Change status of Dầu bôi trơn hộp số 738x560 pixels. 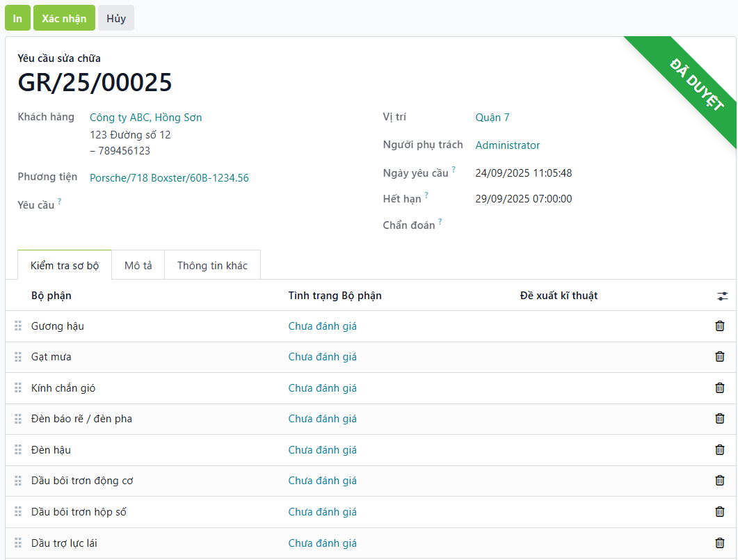323,512
